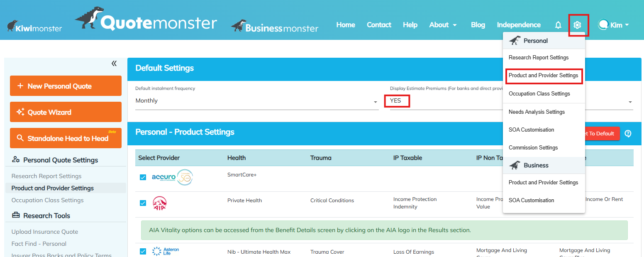
Task: Click Nib - Ultimate Health Max text
Action: click(x=259, y=252)
